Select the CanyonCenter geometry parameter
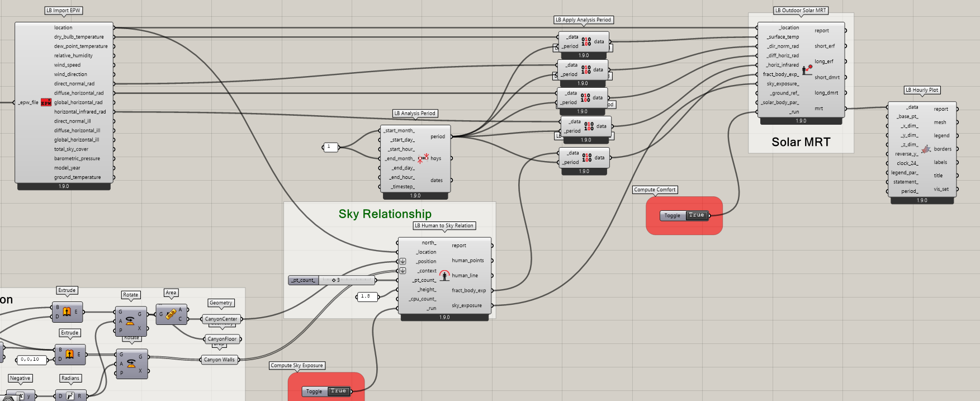The width and height of the screenshot is (980, 401). (221, 319)
